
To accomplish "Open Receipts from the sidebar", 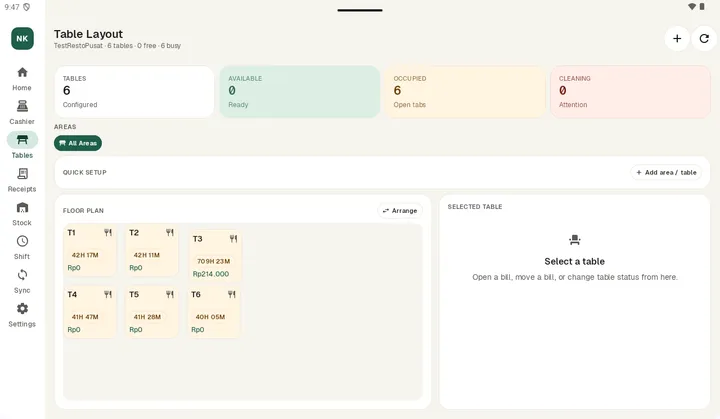I will point(22,180).
